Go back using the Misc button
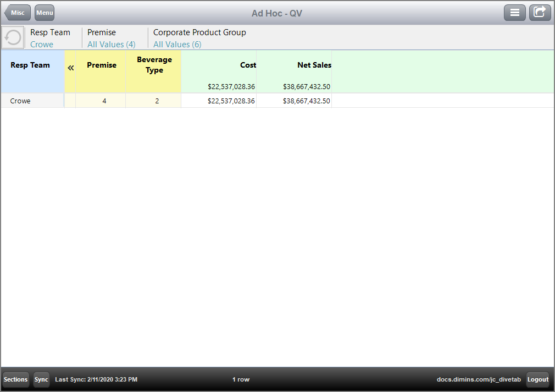Image resolution: width=555 pixels, height=392 pixels. coord(18,13)
